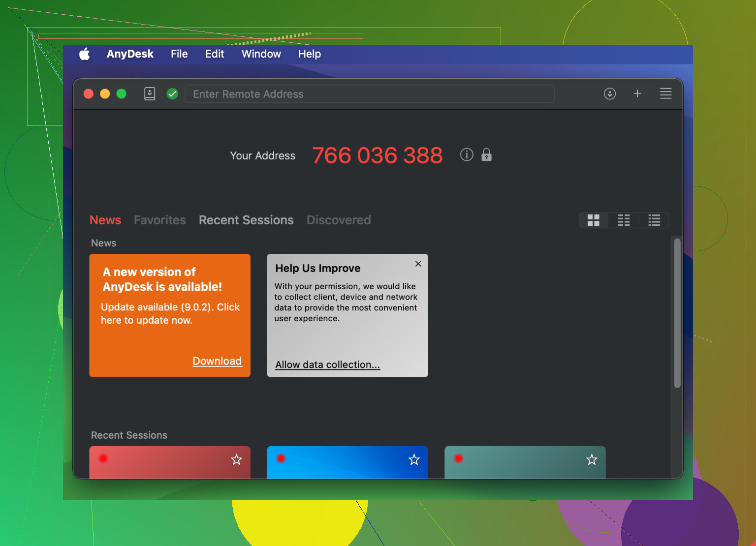The image size is (756, 546).
Task: Favorite the blue session with its star
Action: click(414, 459)
